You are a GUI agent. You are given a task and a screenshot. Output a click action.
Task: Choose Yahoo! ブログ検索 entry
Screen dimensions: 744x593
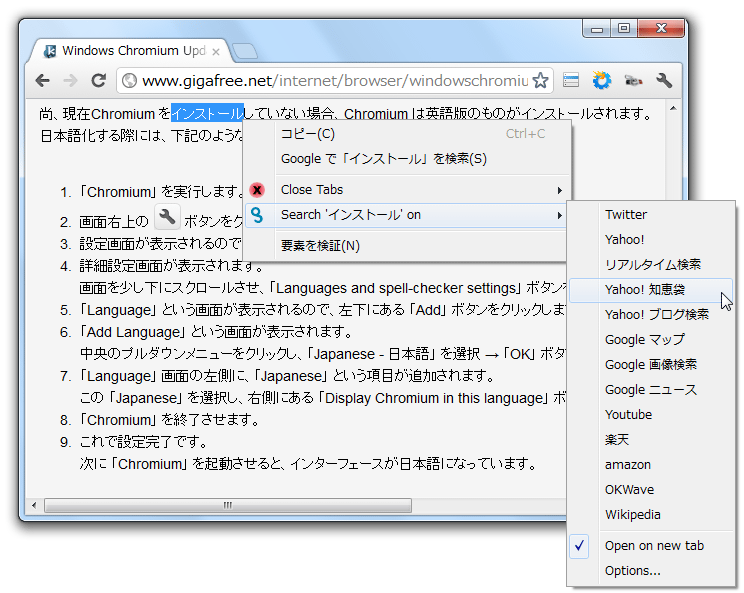tap(651, 315)
